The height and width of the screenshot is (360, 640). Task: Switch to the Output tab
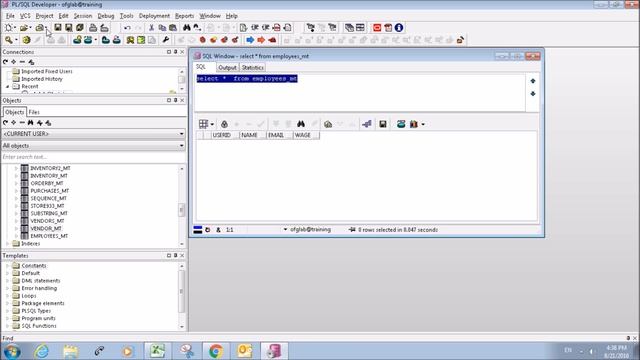(x=227, y=67)
